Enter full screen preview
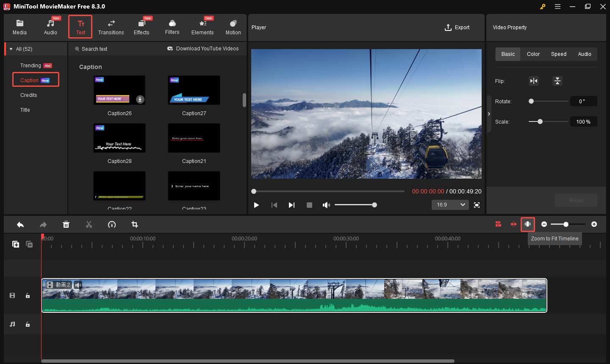This screenshot has height=364, width=610. 477,205
